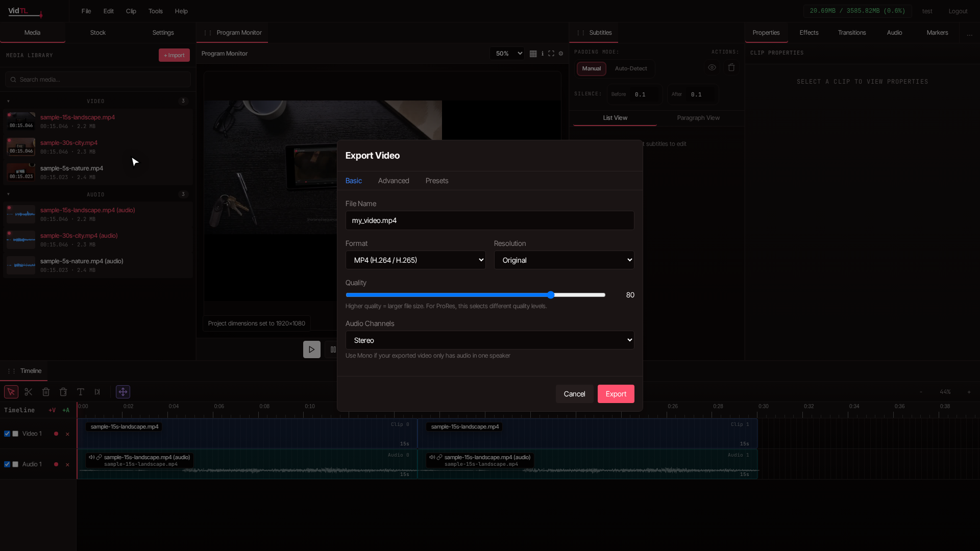Play the preview in Program Monitor
The height and width of the screenshot is (551, 980).
[312, 349]
